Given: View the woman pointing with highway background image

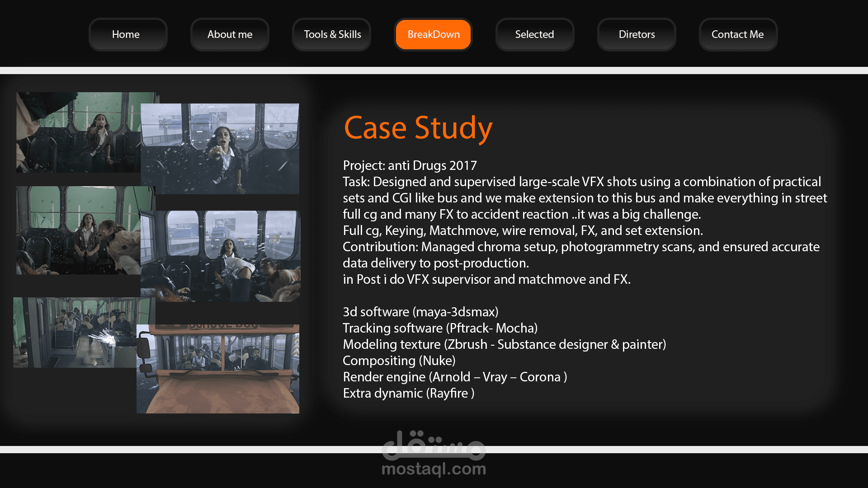Looking at the screenshot, I should pos(220,149).
